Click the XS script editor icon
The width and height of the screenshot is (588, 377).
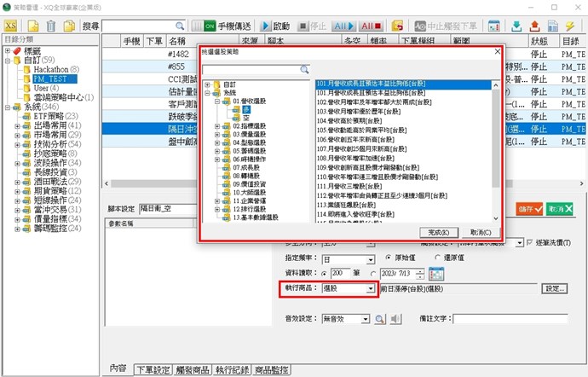(x=10, y=26)
